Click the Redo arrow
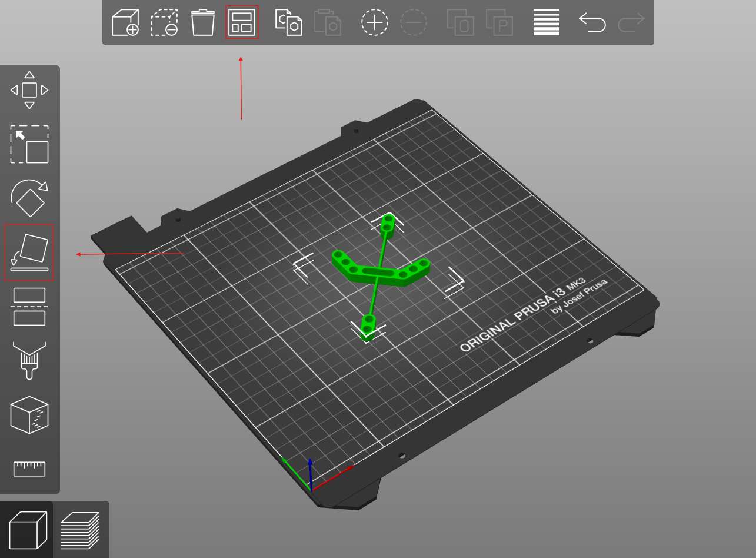 coord(631,22)
